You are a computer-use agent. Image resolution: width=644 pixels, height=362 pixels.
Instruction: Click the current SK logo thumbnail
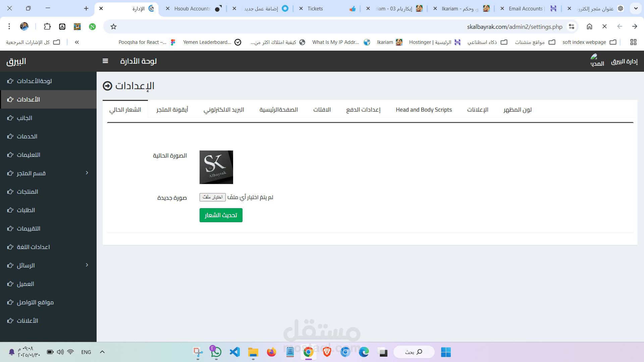[216, 167]
